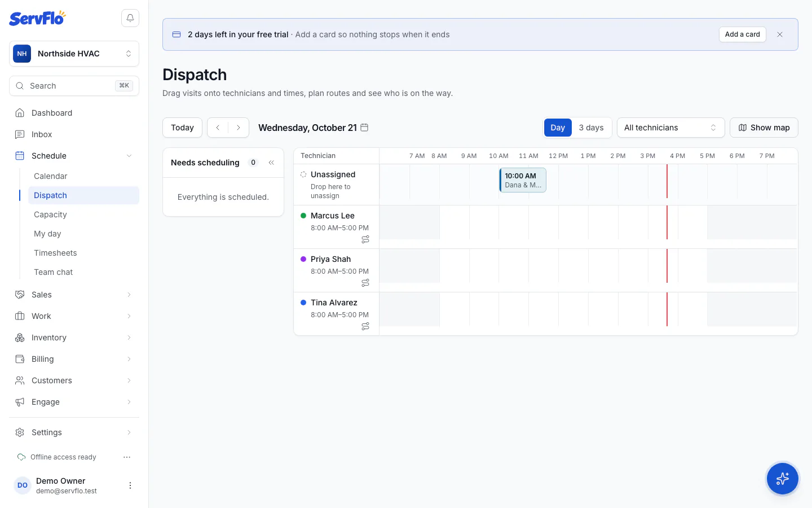Go to the next day arrow

tap(239, 128)
